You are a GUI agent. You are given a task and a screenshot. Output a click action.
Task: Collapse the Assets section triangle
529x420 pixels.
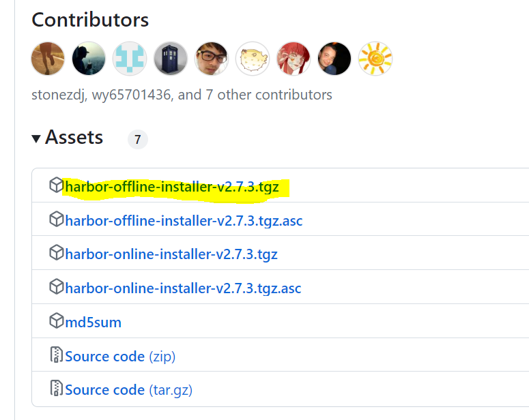pyautogui.click(x=36, y=139)
